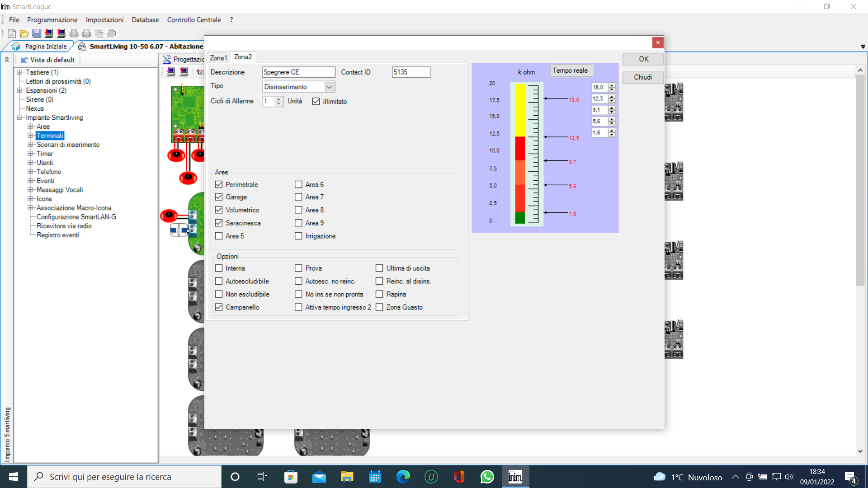This screenshot has height=488, width=868.
Task: Click the Contact ID input field
Action: (x=410, y=72)
